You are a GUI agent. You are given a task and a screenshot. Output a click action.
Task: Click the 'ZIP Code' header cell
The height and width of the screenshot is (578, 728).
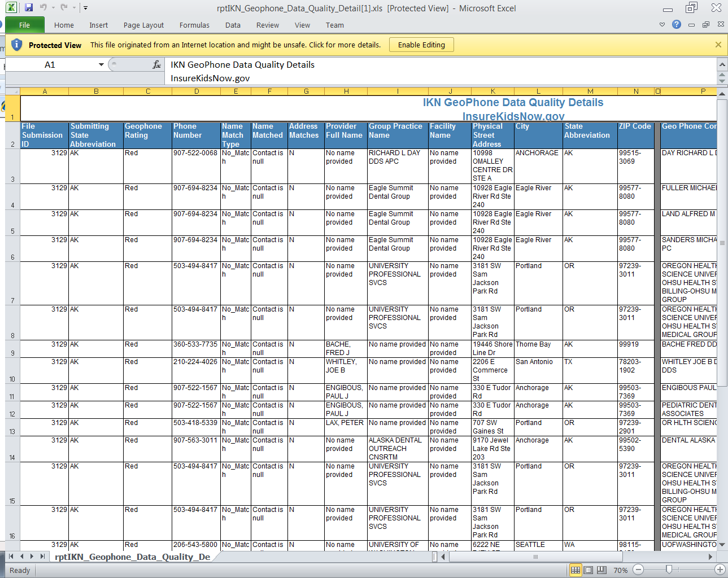(x=635, y=135)
